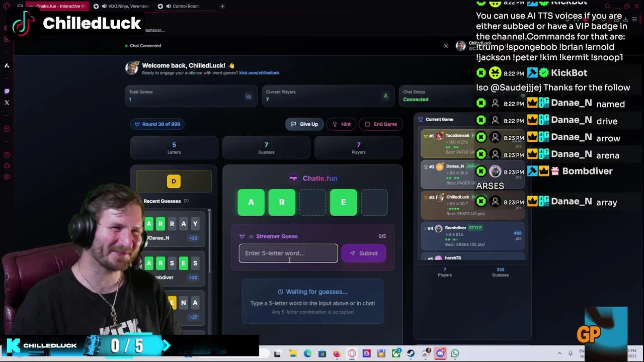Toggle the sun theme icon in header
This screenshot has height=362, width=644.
pyautogui.click(x=446, y=46)
